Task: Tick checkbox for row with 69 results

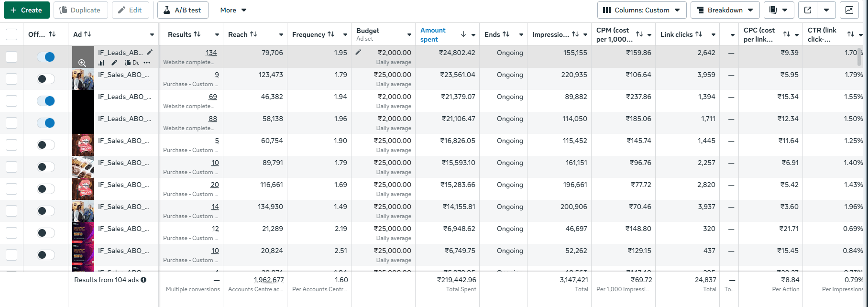Action: 11,101
